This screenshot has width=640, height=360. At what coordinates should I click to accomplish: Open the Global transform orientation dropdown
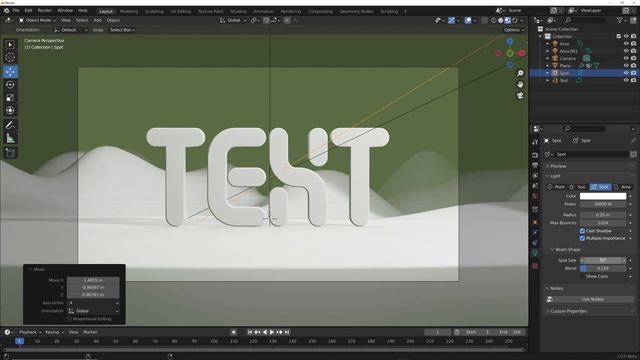(233, 20)
